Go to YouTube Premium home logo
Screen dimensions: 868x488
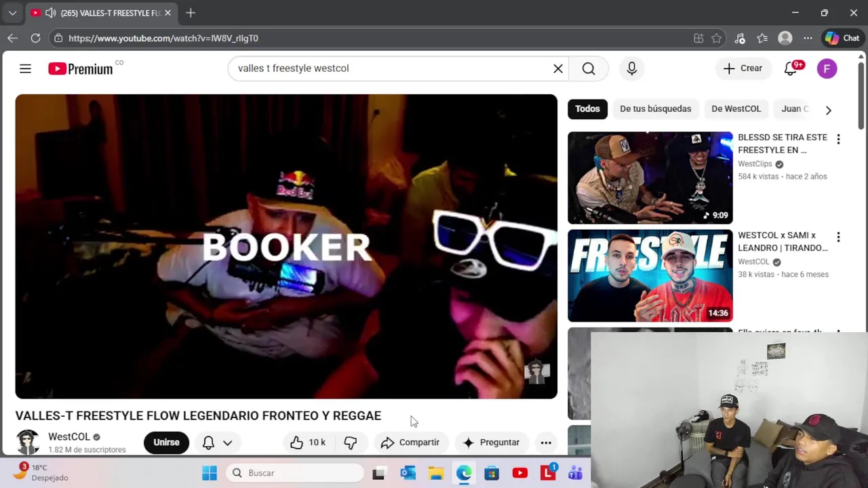click(x=80, y=68)
